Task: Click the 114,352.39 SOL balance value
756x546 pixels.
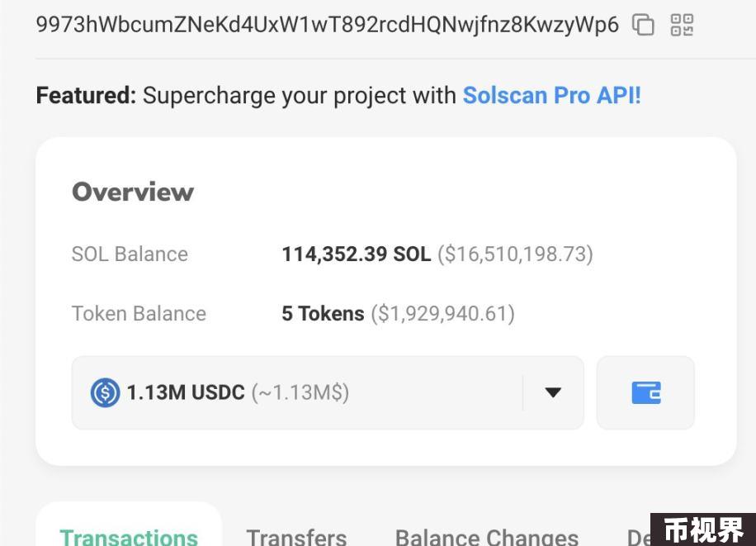Action: (x=357, y=254)
